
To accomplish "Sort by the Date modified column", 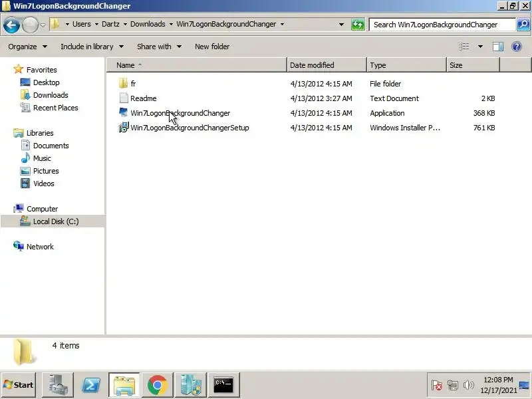I will pyautogui.click(x=327, y=65).
